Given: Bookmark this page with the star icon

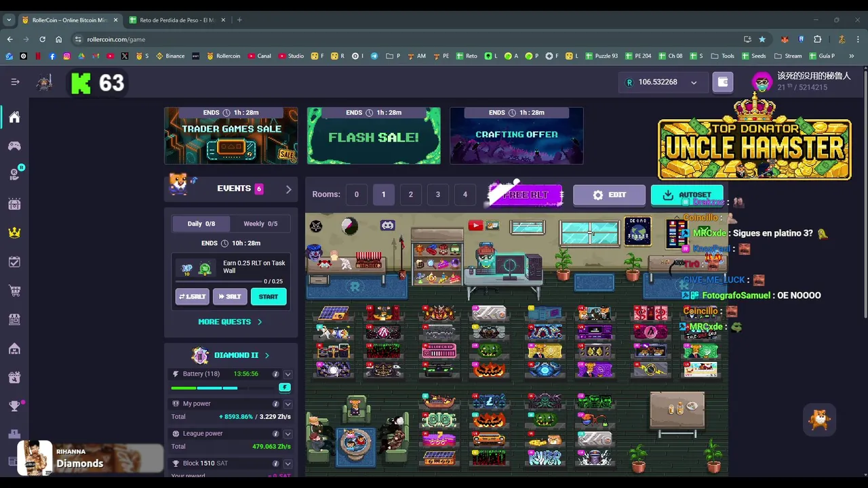Looking at the screenshot, I should (762, 39).
